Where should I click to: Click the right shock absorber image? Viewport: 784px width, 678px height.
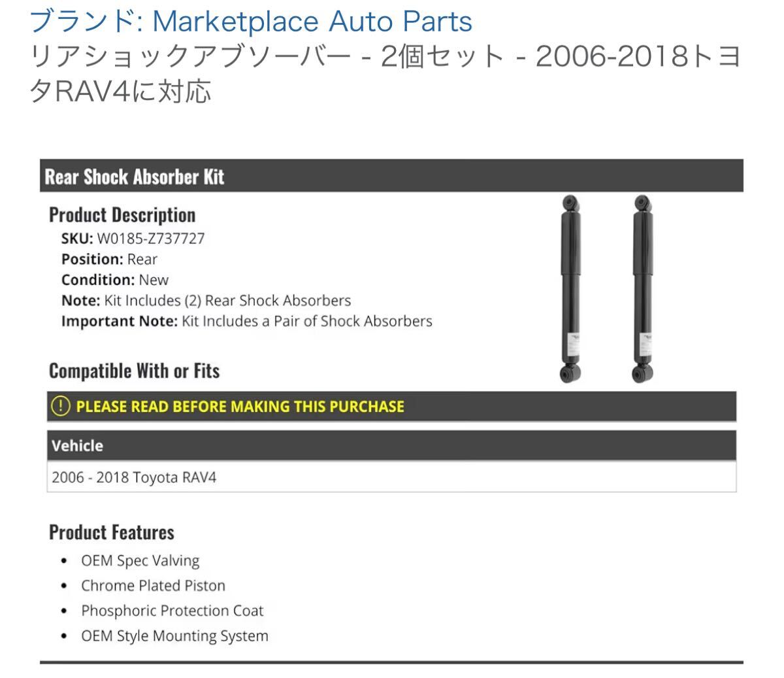643,288
